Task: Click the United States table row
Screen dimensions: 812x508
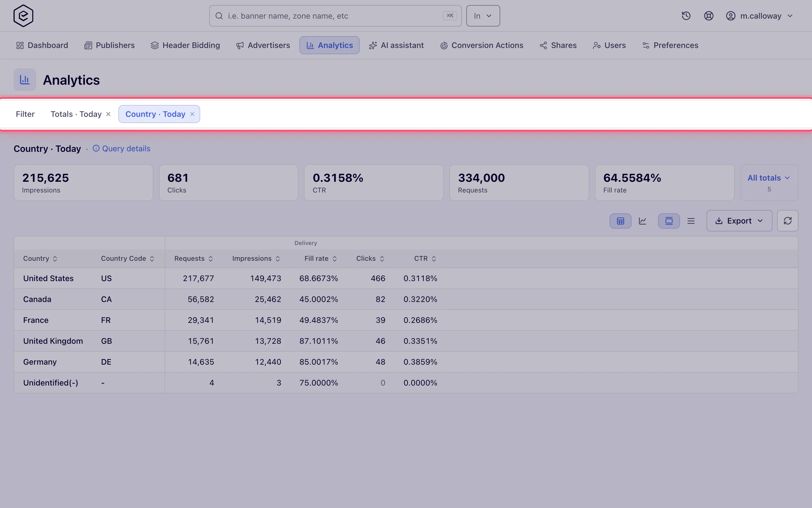Action: (406, 278)
